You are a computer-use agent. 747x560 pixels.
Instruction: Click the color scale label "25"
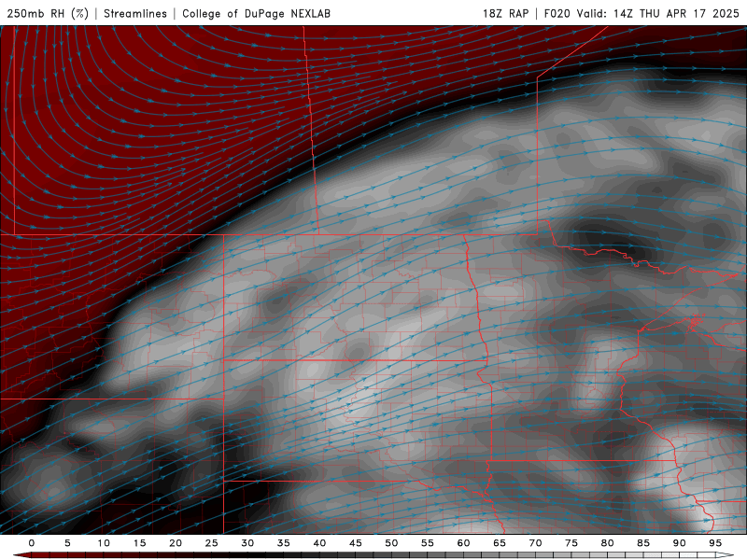[212, 543]
